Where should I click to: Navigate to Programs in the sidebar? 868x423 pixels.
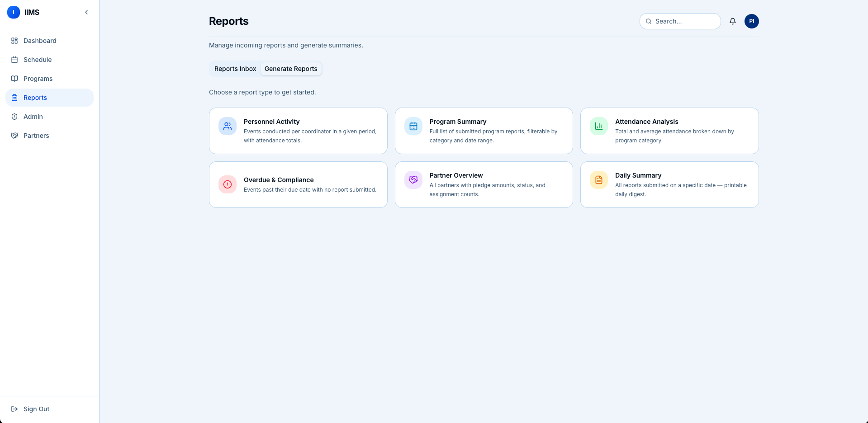(x=38, y=79)
